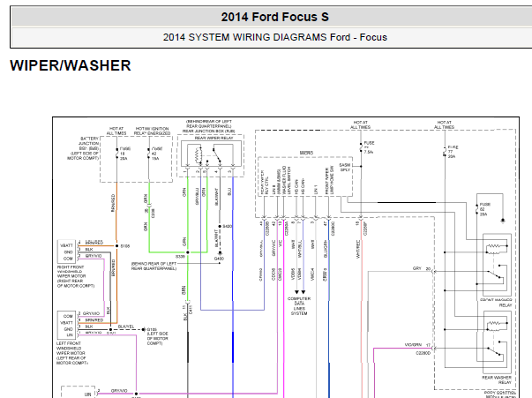The image size is (532, 398).
Task: Click the "LIN 1" pin label
Action: [x=316, y=190]
